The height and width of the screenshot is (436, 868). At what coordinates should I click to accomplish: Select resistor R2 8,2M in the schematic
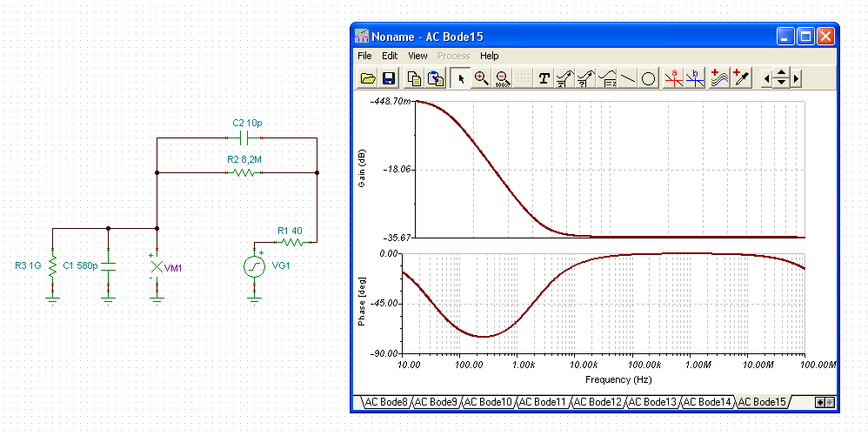click(244, 173)
